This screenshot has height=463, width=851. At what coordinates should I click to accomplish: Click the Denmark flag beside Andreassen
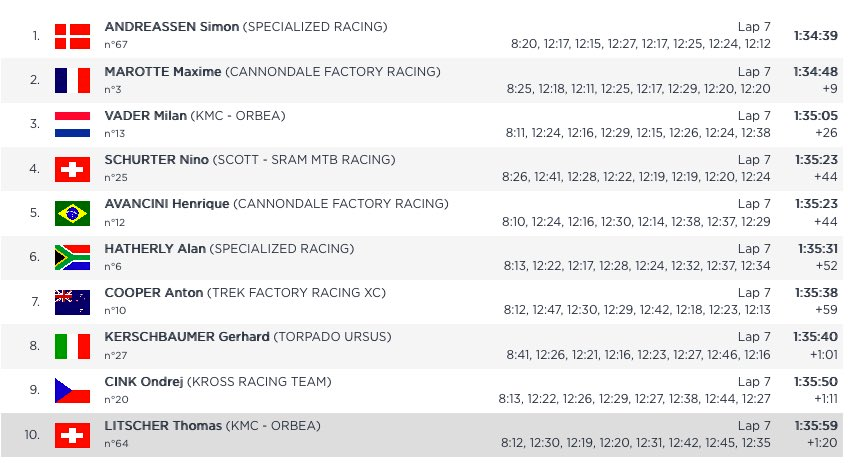click(72, 36)
